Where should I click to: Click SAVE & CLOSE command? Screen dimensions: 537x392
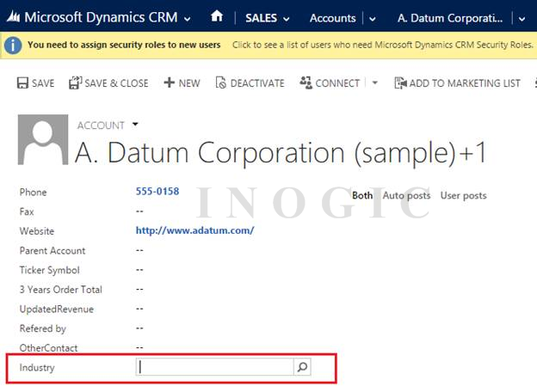116,83
